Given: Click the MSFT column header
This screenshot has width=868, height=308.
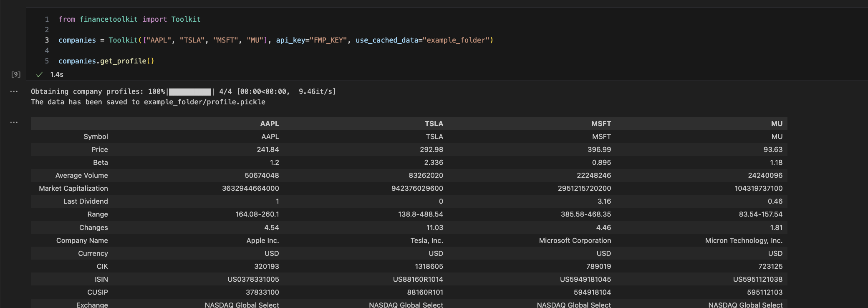Looking at the screenshot, I should coord(601,124).
